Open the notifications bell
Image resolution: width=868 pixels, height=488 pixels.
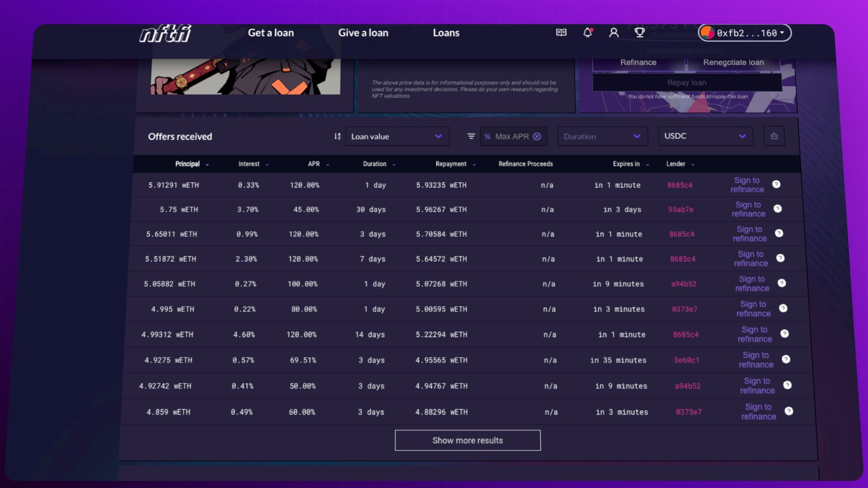click(x=588, y=33)
